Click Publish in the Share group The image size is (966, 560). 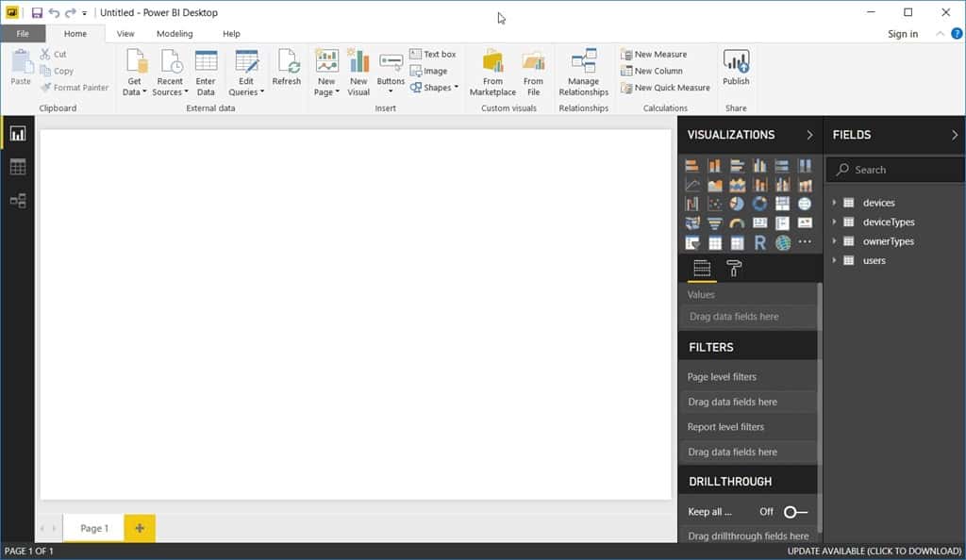pos(736,68)
